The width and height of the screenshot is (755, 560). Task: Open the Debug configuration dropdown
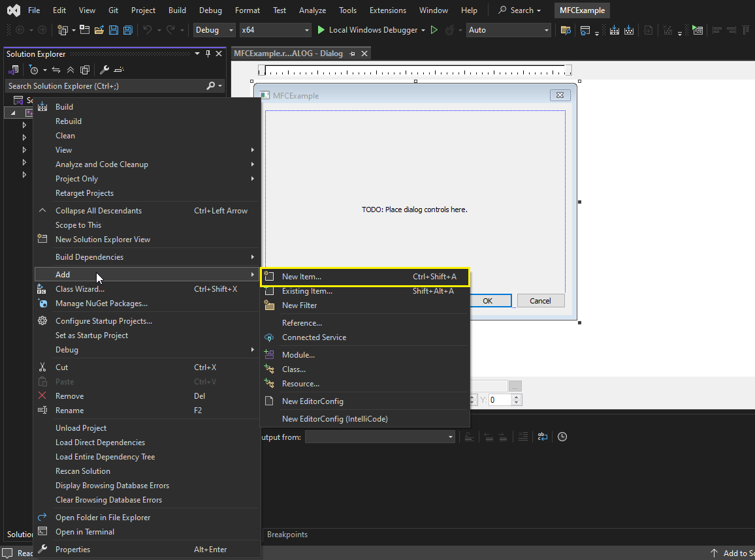point(215,30)
